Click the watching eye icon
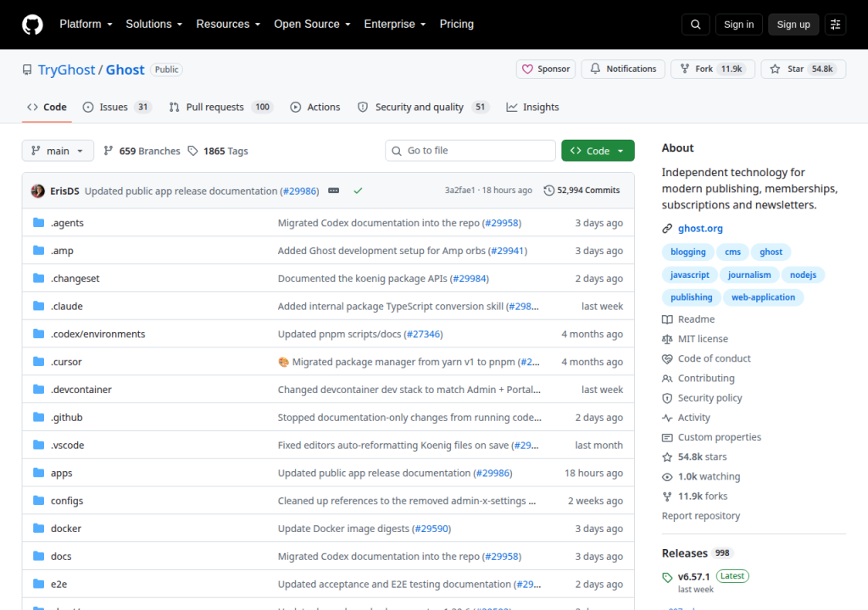This screenshot has height=610, width=868. coord(667,477)
